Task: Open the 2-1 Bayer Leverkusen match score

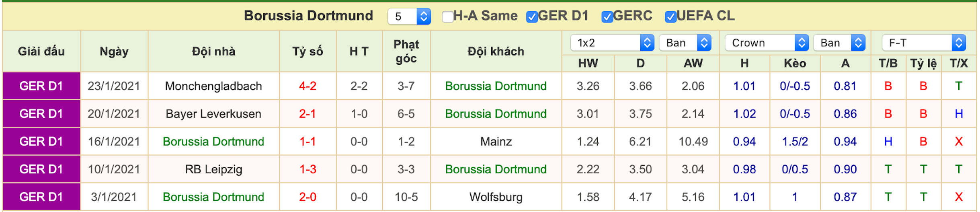Action: [x=308, y=114]
